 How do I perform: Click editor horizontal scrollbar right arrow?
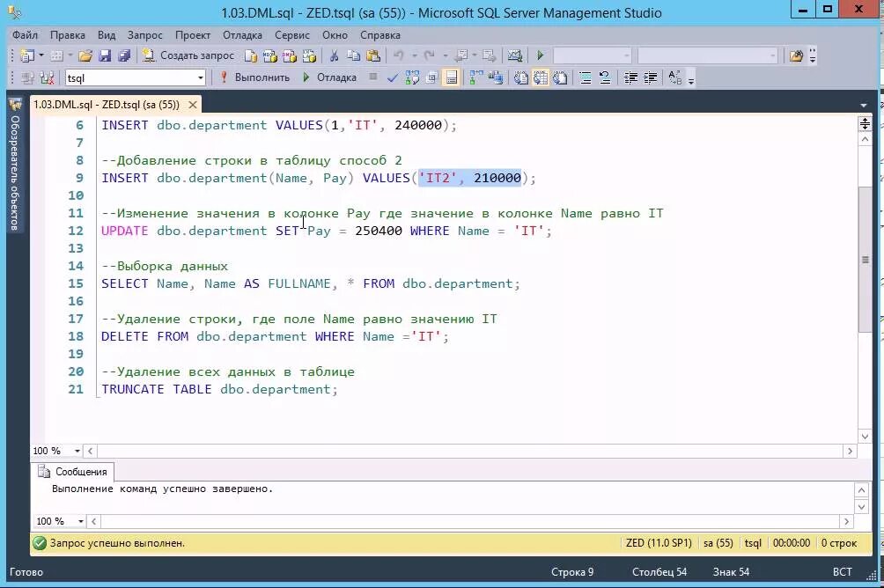(x=851, y=451)
